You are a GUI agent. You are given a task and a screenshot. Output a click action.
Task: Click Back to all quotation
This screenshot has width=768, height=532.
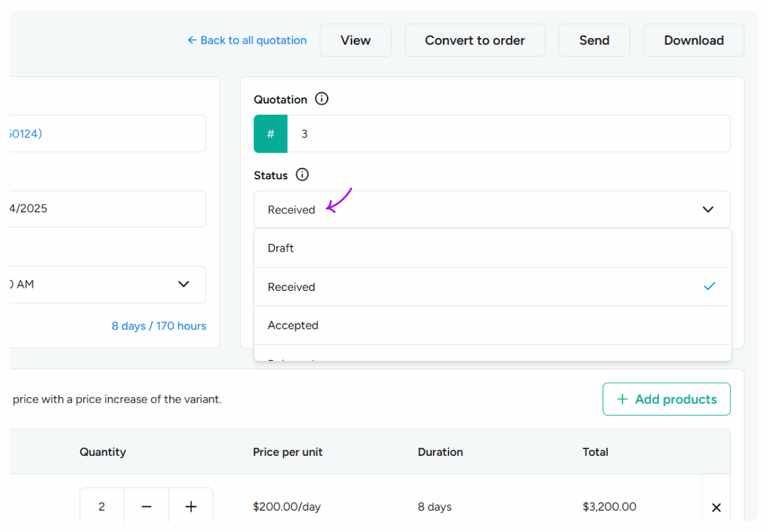point(247,40)
